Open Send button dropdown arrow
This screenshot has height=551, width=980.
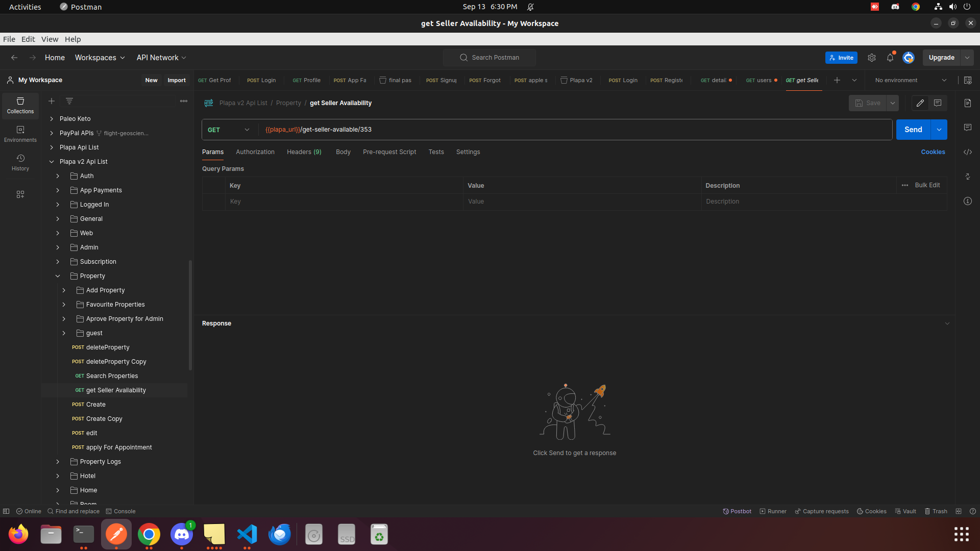[939, 130]
